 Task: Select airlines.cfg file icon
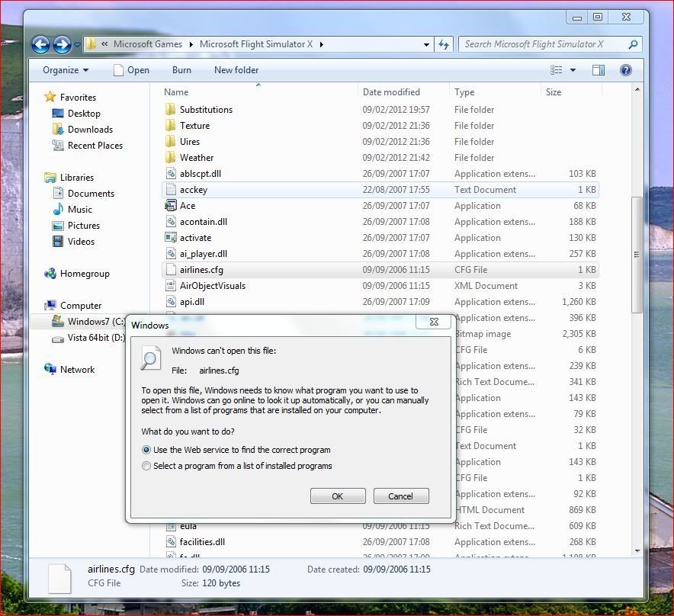pyautogui.click(x=171, y=270)
